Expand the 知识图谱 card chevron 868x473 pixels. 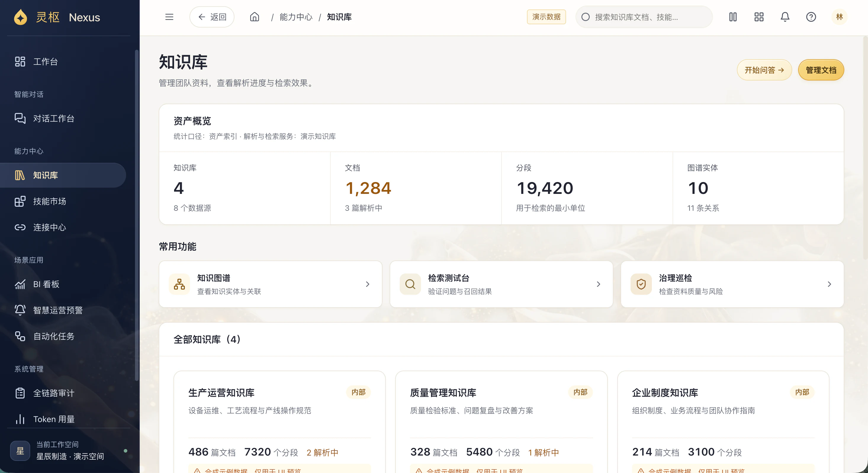368,284
